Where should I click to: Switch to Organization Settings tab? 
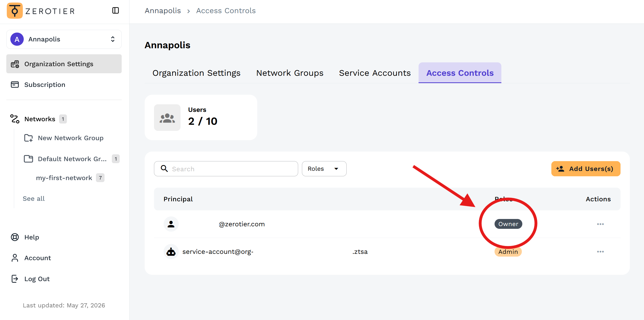196,73
